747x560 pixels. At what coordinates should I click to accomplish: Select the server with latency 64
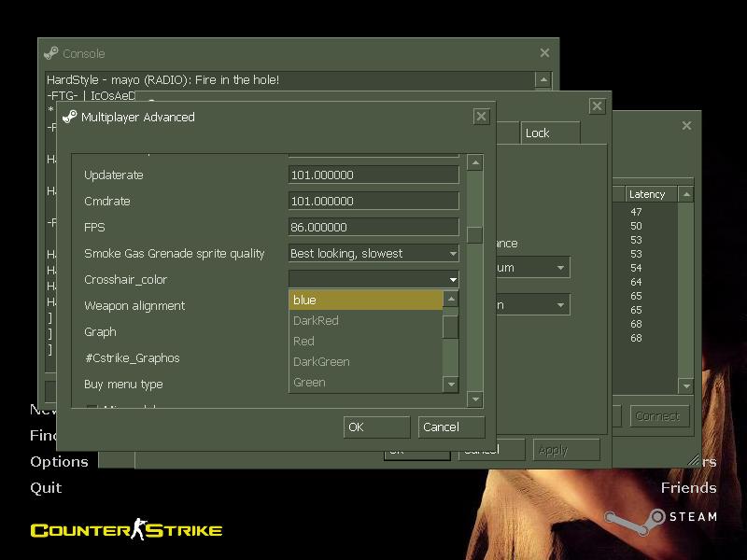636,282
